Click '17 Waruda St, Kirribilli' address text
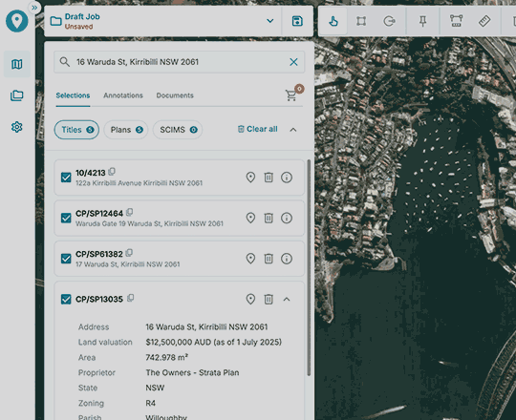This screenshot has height=420, width=516. point(128,264)
